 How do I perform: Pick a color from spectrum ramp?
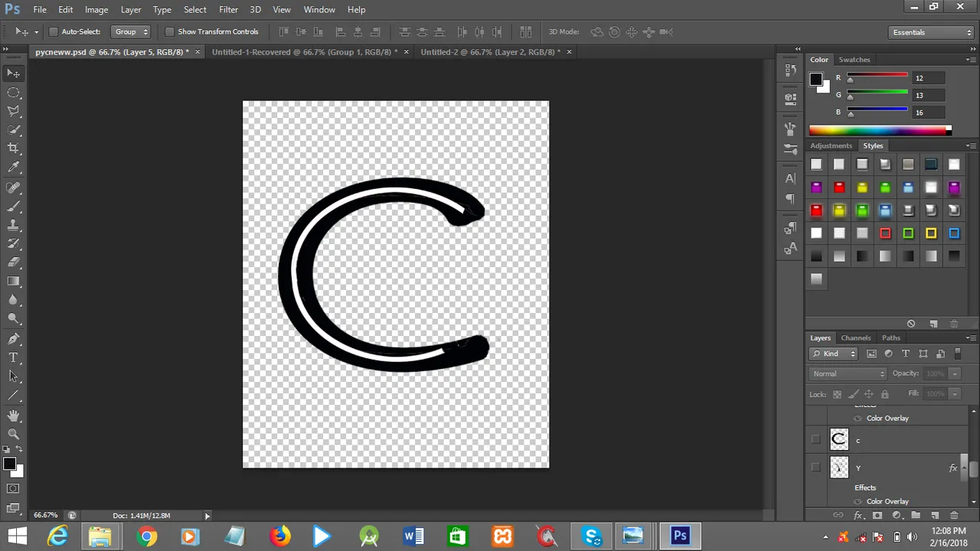pyautogui.click(x=879, y=130)
